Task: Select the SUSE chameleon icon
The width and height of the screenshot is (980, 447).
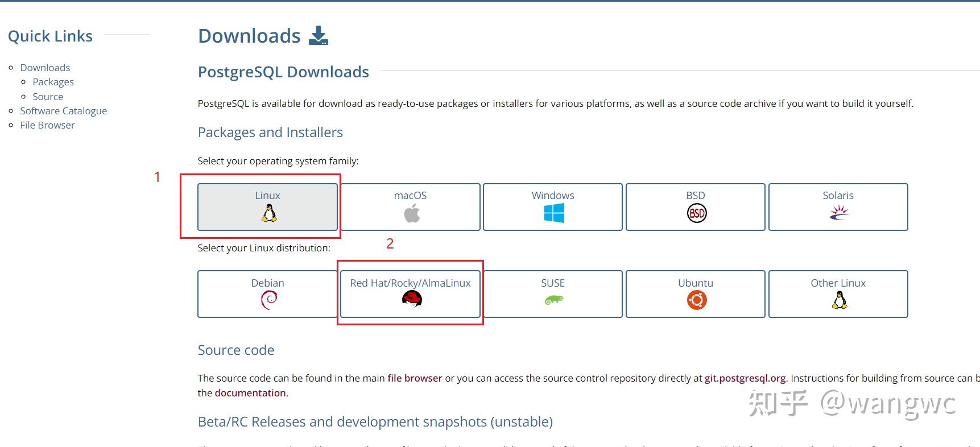Action: [x=554, y=300]
